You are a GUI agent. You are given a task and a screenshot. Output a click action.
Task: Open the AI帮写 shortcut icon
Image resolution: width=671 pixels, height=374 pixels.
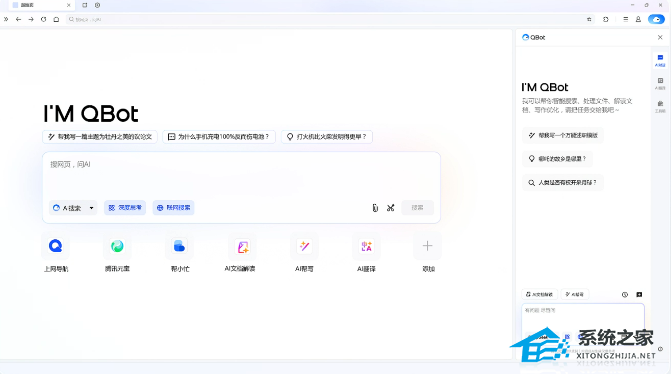click(304, 246)
